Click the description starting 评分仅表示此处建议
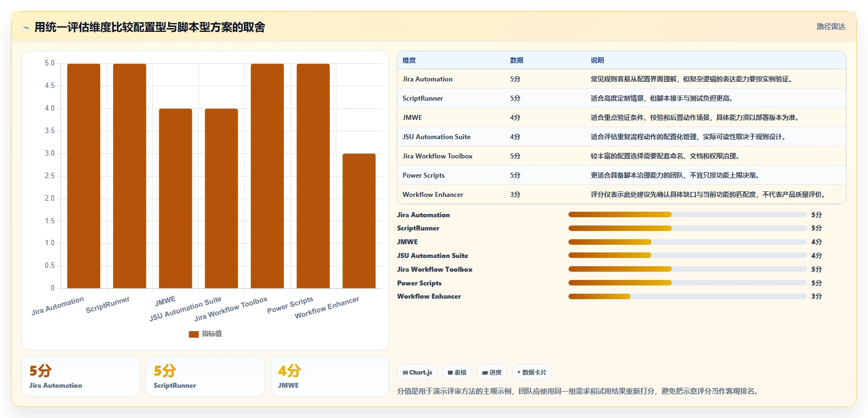The height and width of the screenshot is (418, 868). click(708, 195)
